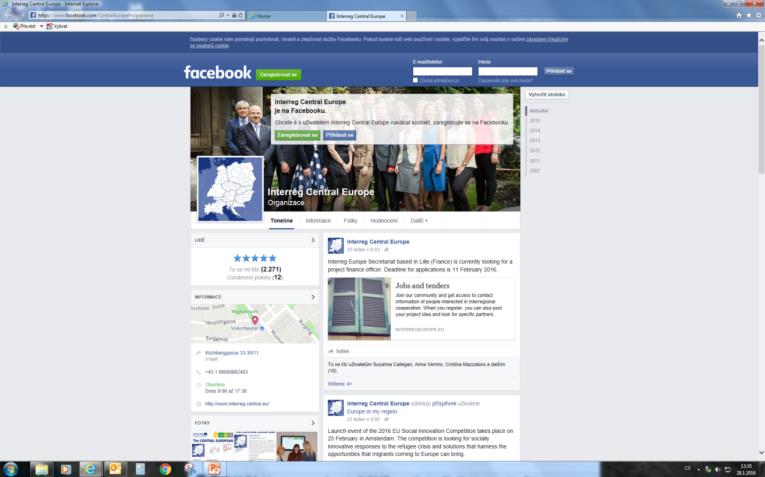This screenshot has height=477, width=765.
Task: Click the search magnifier in address bar
Action: click(221, 16)
